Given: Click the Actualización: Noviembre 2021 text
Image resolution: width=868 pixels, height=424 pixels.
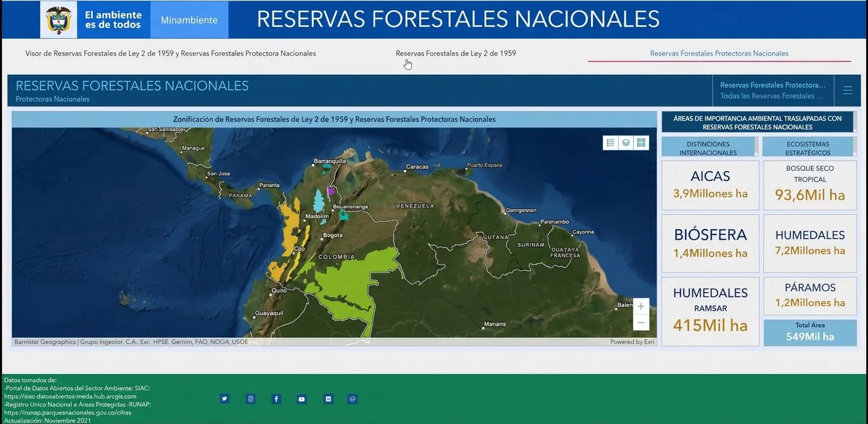Looking at the screenshot, I should point(47,421).
